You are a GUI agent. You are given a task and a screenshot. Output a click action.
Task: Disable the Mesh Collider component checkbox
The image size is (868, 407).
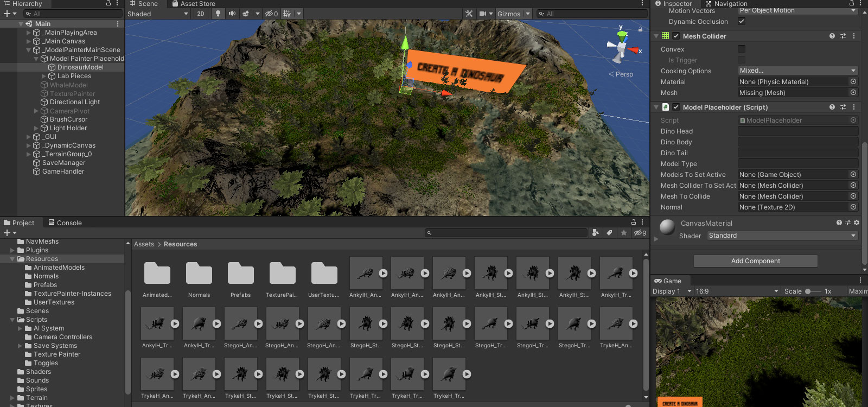coord(676,36)
